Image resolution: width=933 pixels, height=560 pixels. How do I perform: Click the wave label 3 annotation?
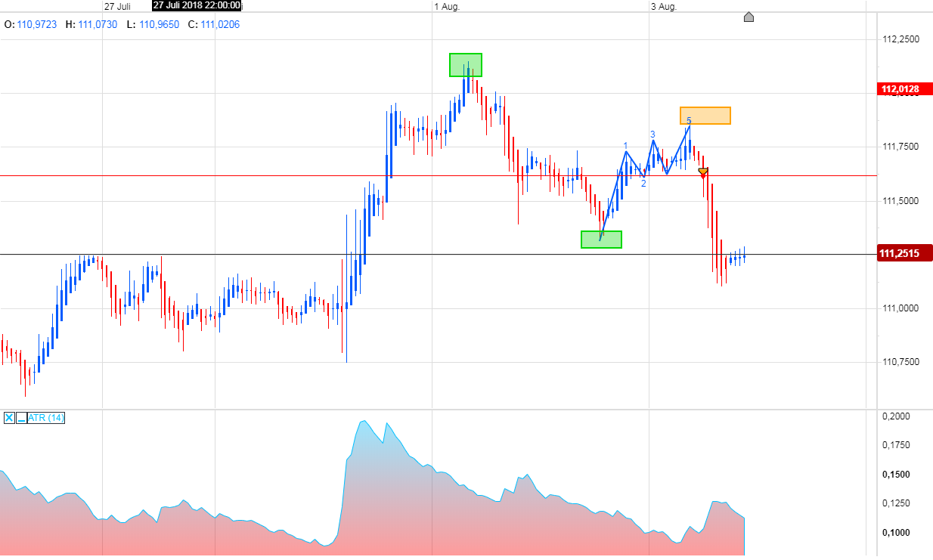point(652,134)
